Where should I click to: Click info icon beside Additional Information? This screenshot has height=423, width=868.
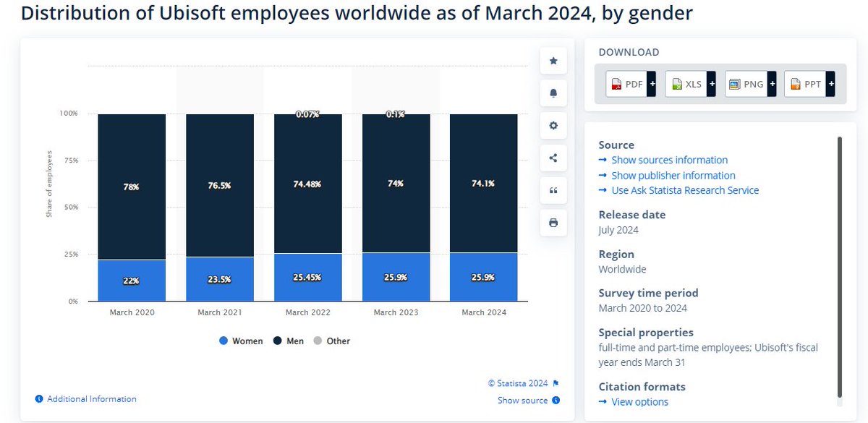click(x=39, y=399)
